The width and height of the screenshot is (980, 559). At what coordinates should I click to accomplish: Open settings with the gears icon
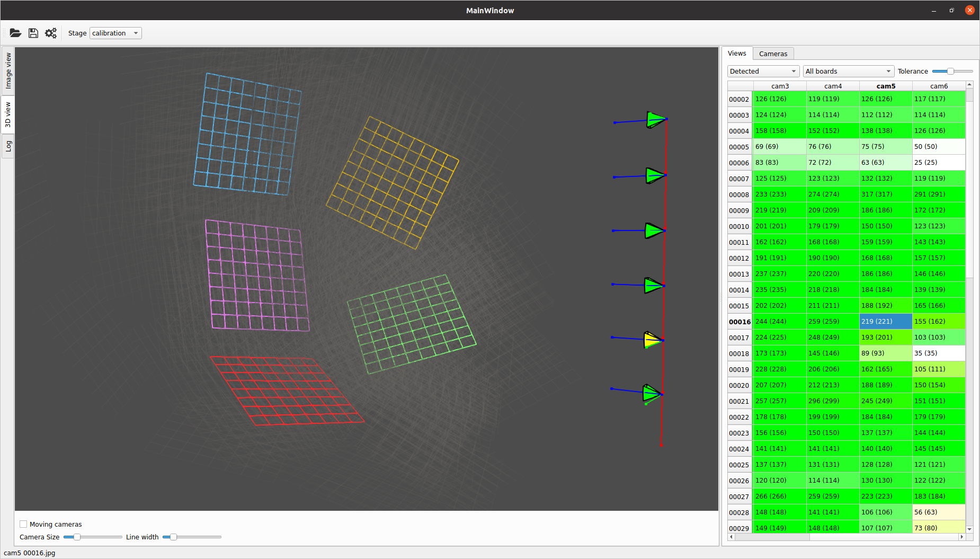click(x=51, y=33)
